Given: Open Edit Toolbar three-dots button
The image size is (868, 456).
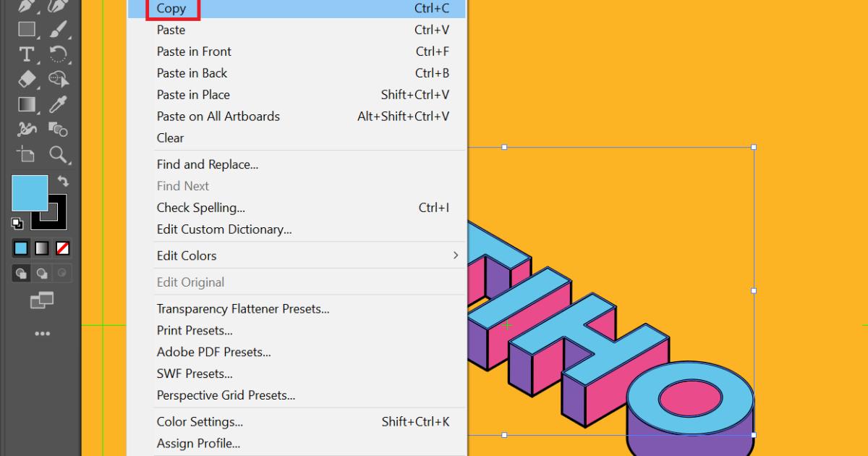Looking at the screenshot, I should click(x=43, y=334).
